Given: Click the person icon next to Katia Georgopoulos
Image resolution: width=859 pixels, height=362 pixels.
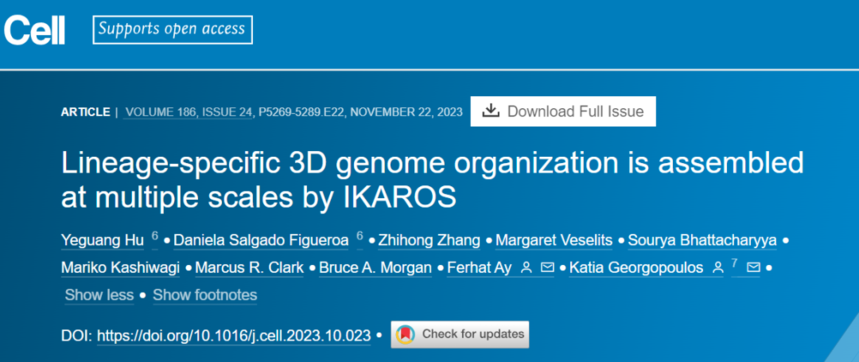Looking at the screenshot, I should click(x=717, y=268).
